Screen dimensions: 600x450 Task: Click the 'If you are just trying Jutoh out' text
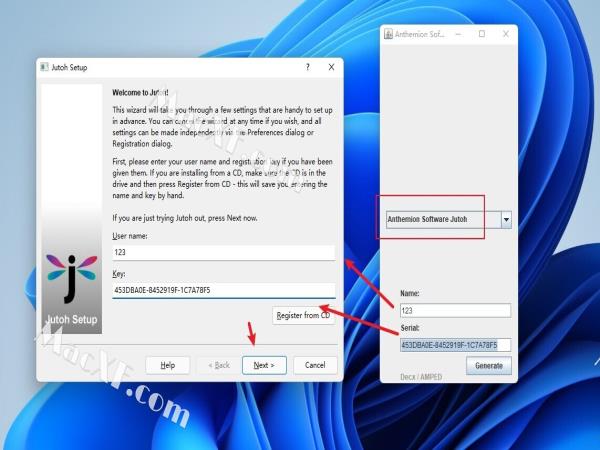tap(185, 218)
